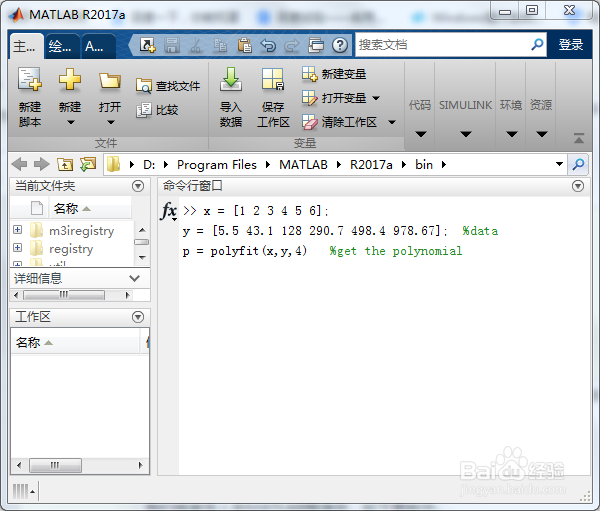Click the Paste clipboard icon
This screenshot has width=600, height=511.
244,45
